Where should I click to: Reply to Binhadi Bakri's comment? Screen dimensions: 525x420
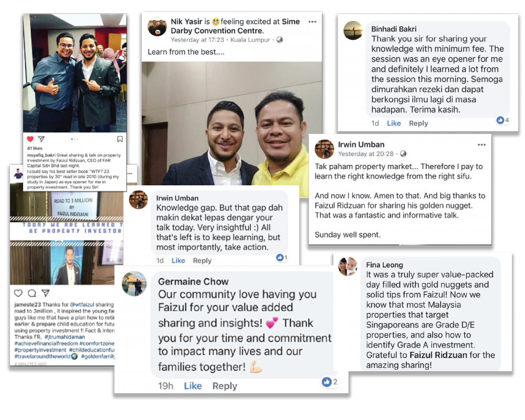418,123
